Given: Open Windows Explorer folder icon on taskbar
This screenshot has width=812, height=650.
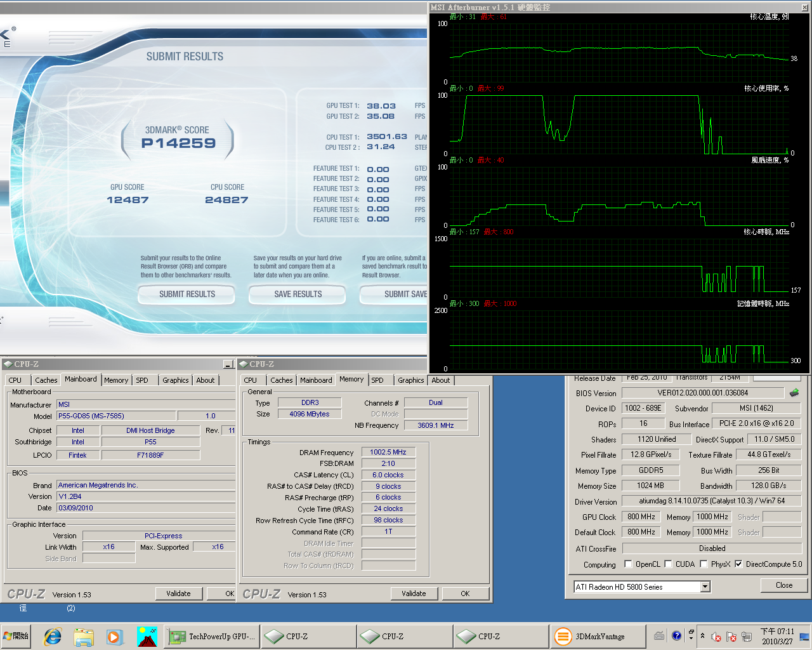Looking at the screenshot, I should (84, 636).
